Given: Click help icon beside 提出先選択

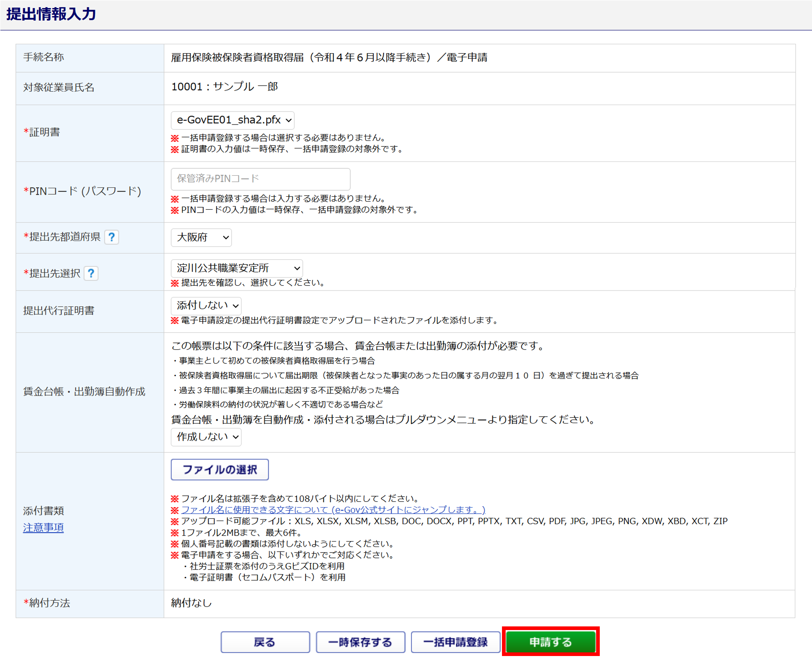Looking at the screenshot, I should click(x=91, y=273).
